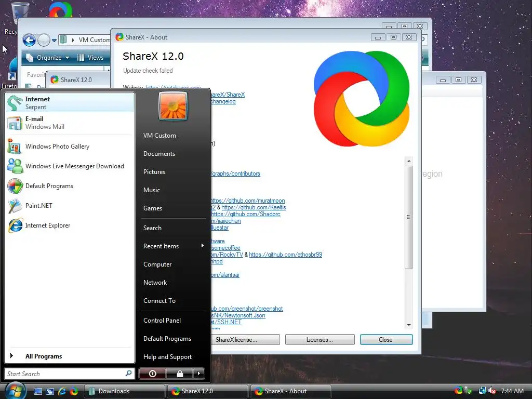Open Serpent Internet browser from Start menu

pos(70,103)
